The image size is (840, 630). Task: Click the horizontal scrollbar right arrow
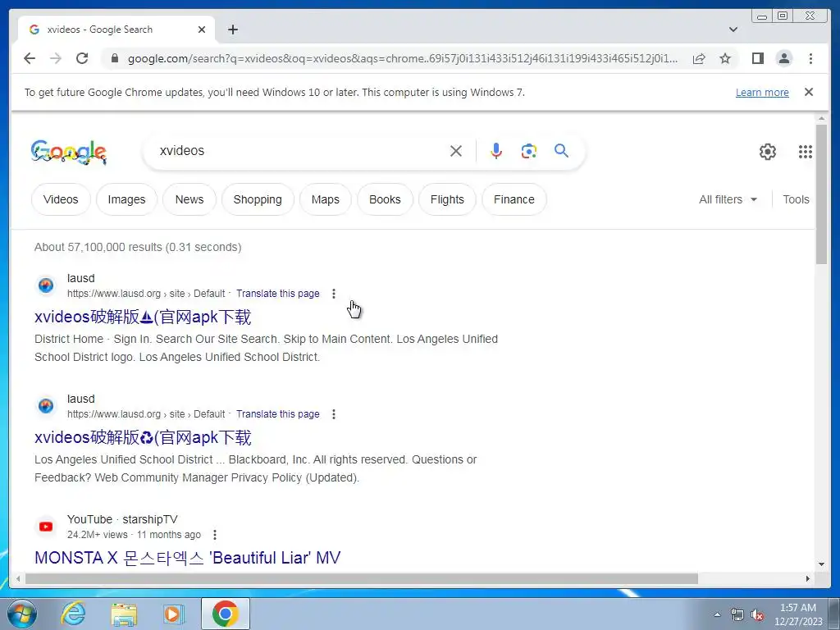(x=808, y=578)
